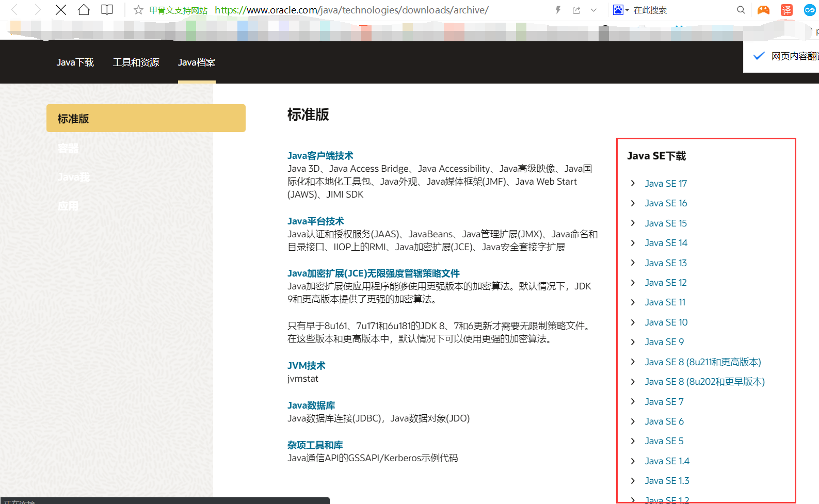819x504 pixels.
Task: Click the chevron beside Java SE 17
Action: 633,183
